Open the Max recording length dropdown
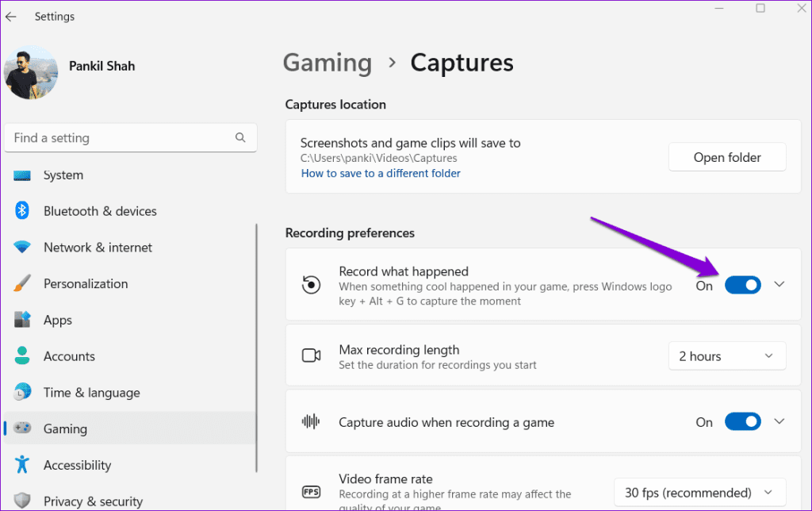Image resolution: width=812 pixels, height=511 pixels. (x=726, y=356)
